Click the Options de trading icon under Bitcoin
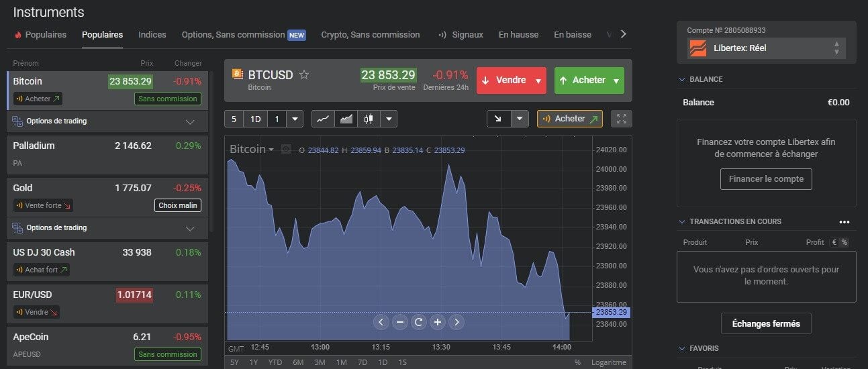This screenshot has width=868, height=369. tap(17, 121)
